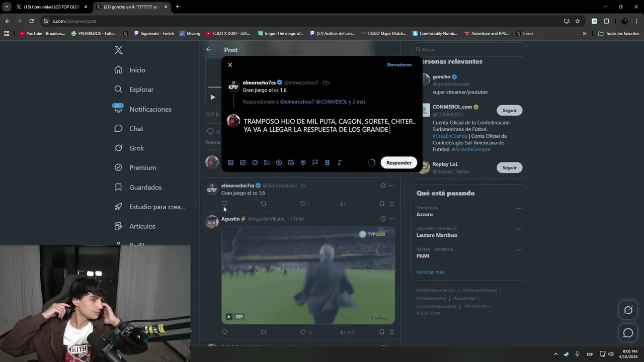Close the reply composer dialog

[230, 65]
